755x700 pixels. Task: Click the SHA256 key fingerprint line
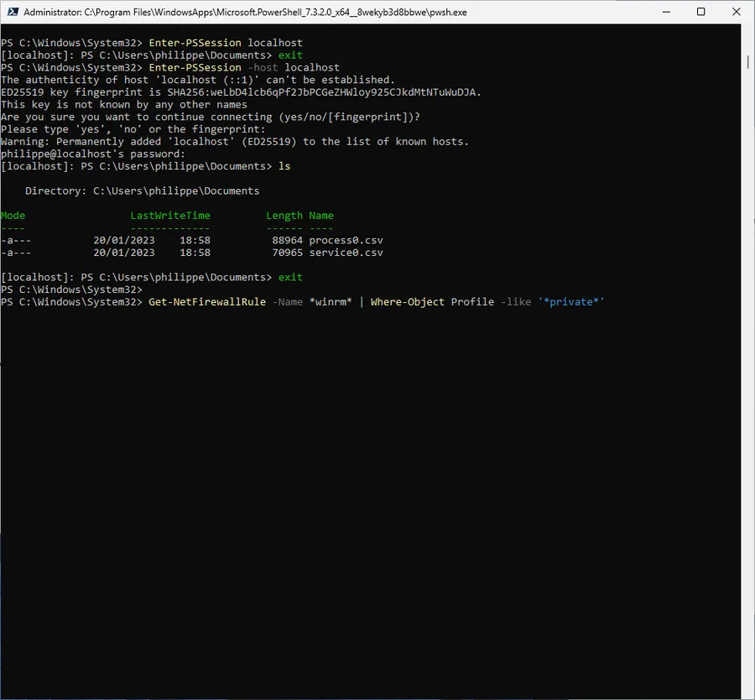[241, 92]
